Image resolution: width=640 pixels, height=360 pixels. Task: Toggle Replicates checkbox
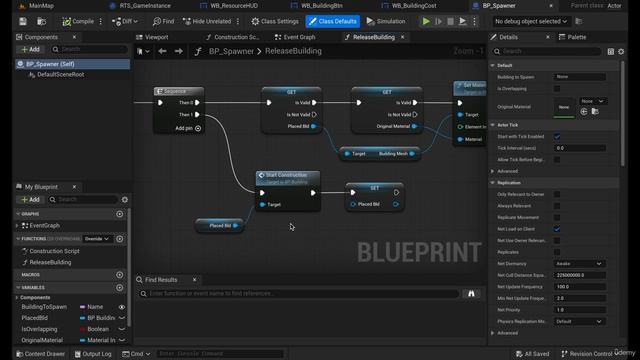(x=557, y=252)
